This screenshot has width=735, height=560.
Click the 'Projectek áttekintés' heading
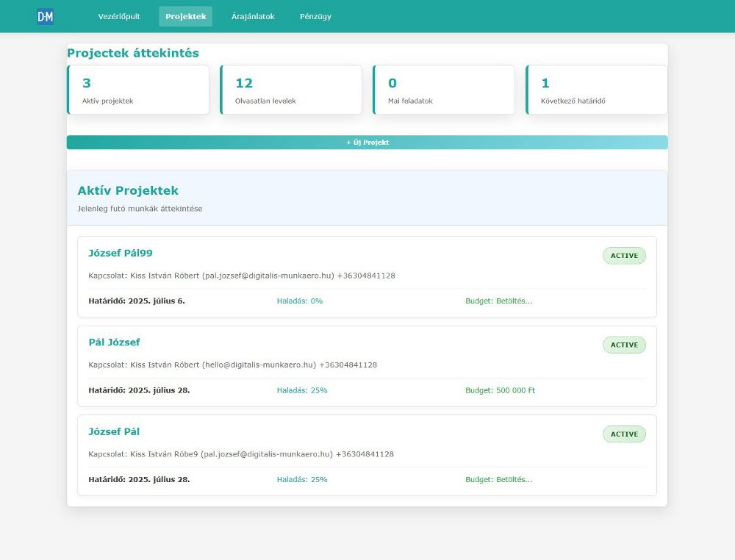(x=133, y=53)
